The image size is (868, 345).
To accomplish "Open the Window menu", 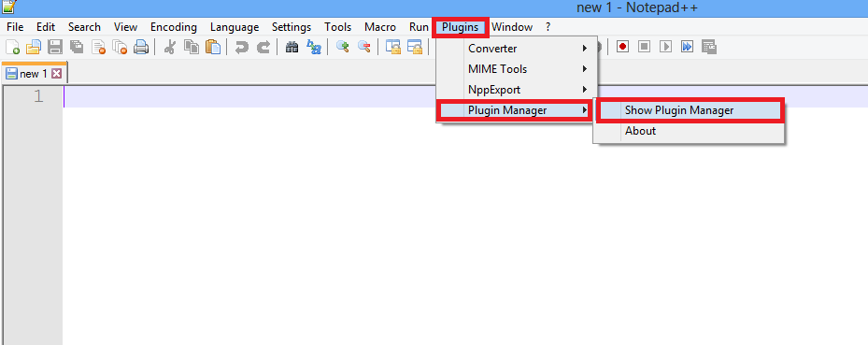I will pyautogui.click(x=511, y=26).
